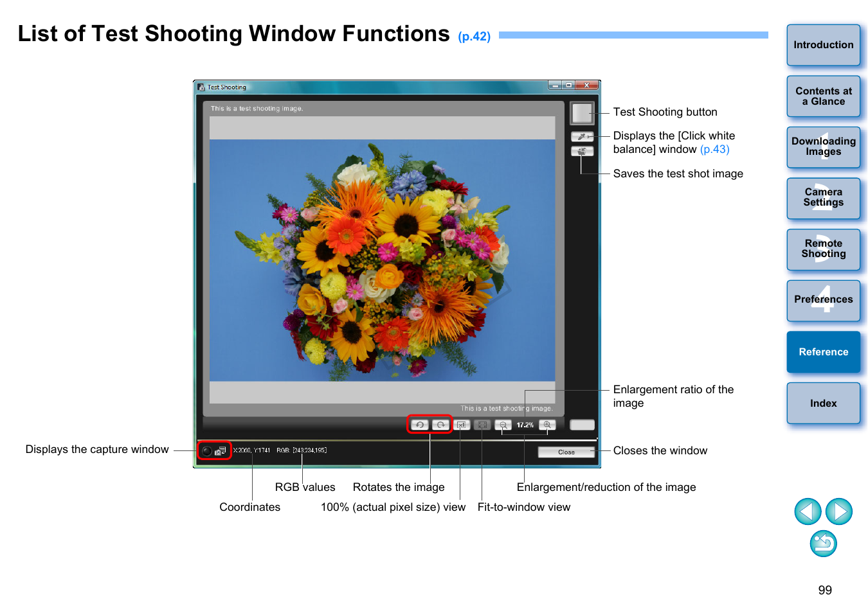Select the Reference tab
This screenshot has height=613, width=868.
[x=824, y=352]
